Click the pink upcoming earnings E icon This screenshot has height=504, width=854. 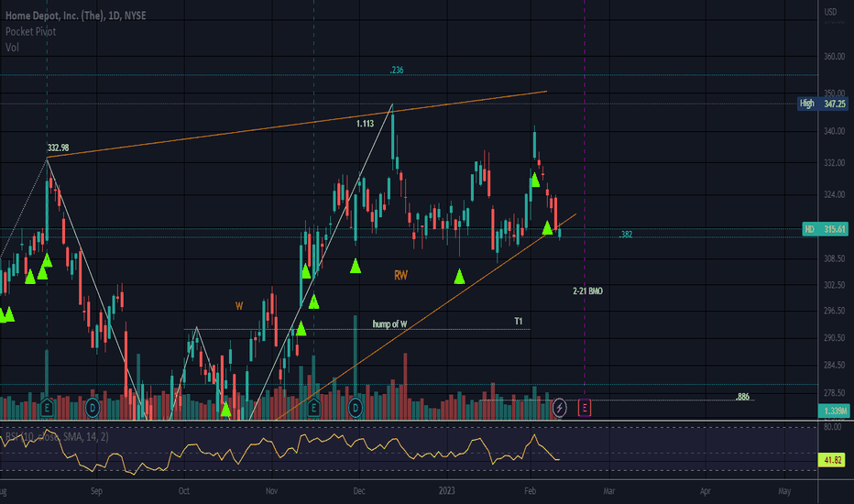pos(584,408)
